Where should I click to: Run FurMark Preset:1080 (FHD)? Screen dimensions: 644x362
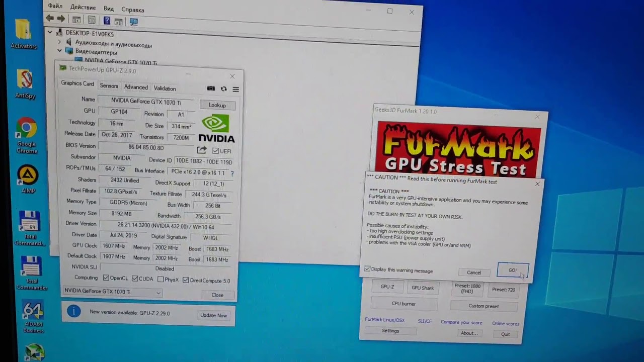coord(467,289)
